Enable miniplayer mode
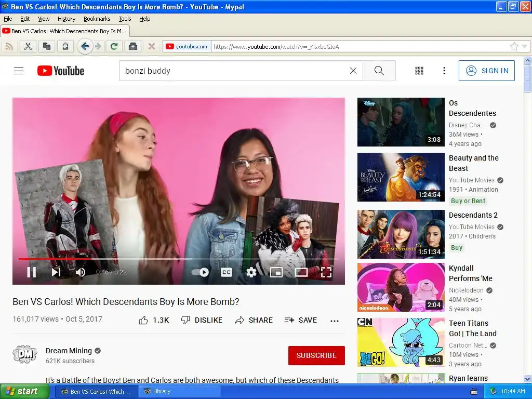Viewport: 532px width, 399px height. click(x=276, y=272)
